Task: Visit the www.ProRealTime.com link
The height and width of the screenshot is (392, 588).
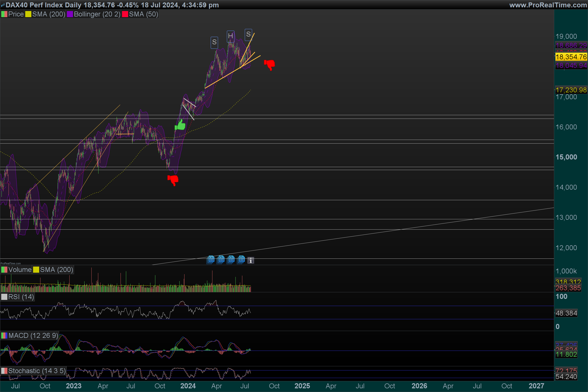Action: (548, 5)
